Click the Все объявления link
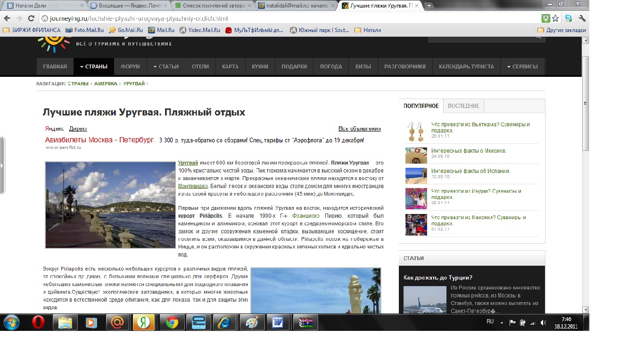This screenshot has height=362, width=644. (x=360, y=129)
